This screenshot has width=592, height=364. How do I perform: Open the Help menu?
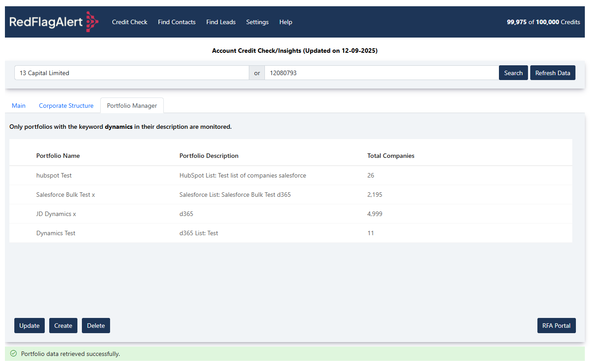point(286,22)
